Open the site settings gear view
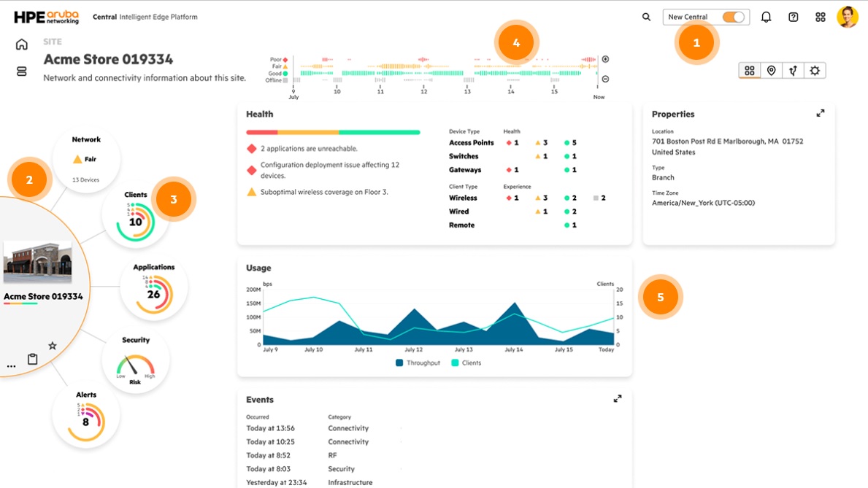The width and height of the screenshot is (868, 488). [x=815, y=71]
